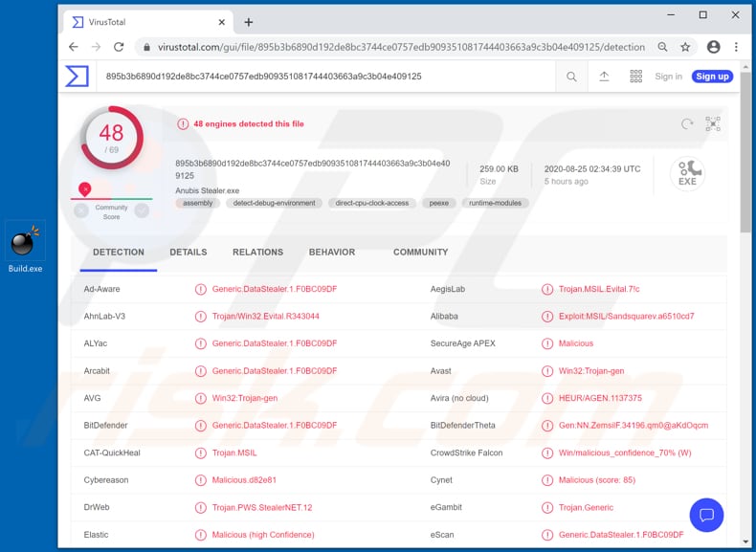Open the apps grid icon
The height and width of the screenshot is (552, 756).
tap(635, 77)
